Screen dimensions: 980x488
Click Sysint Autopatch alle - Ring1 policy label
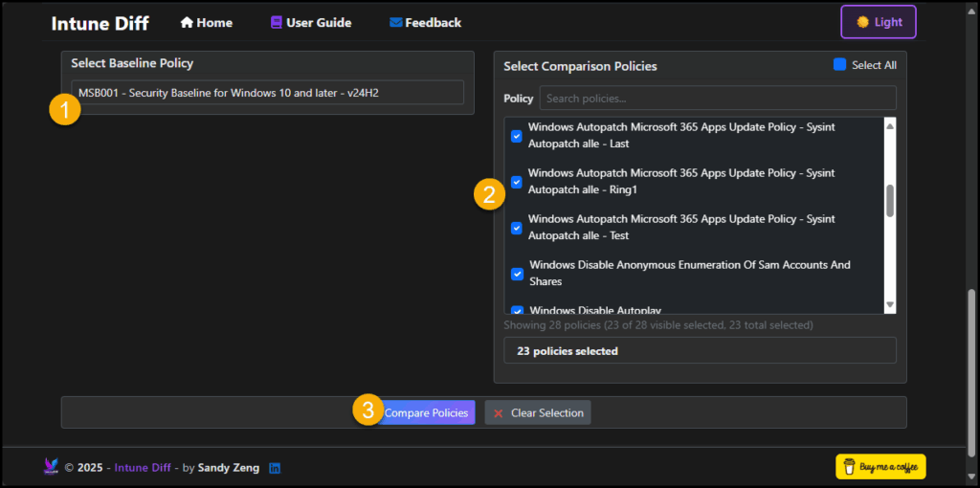pos(681,181)
